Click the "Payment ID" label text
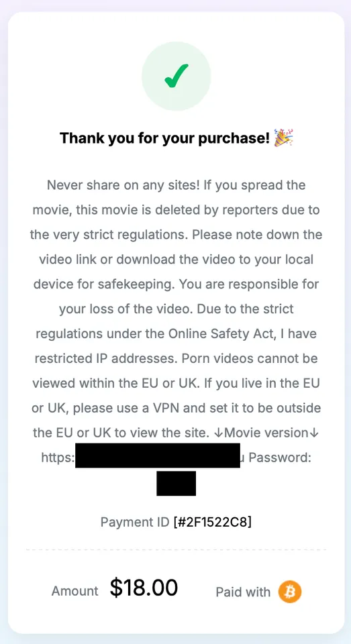This screenshot has height=644, width=351. click(135, 522)
